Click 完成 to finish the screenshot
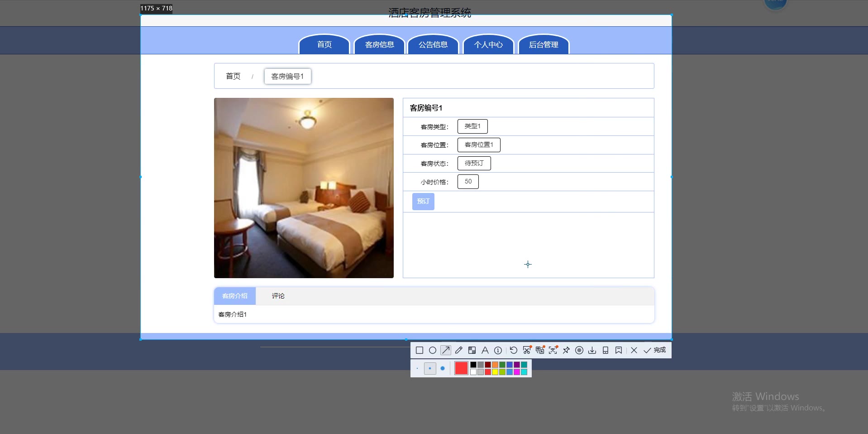Image resolution: width=868 pixels, height=434 pixels. point(655,350)
